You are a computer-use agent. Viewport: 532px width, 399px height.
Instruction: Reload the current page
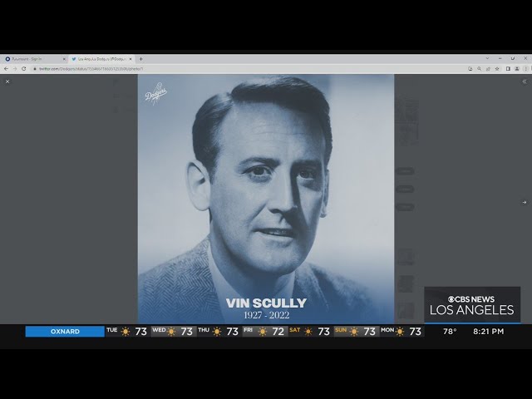(24, 68)
